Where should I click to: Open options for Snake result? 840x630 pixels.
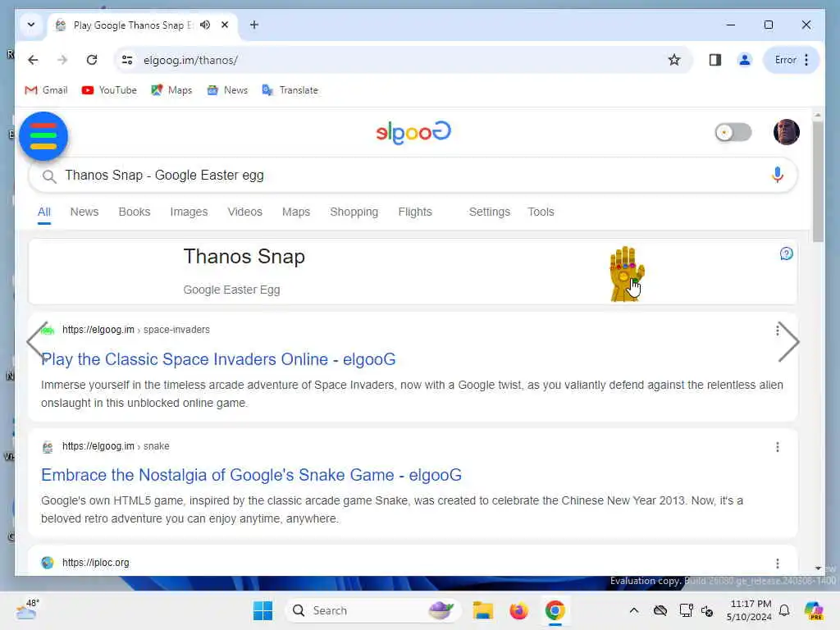click(778, 447)
